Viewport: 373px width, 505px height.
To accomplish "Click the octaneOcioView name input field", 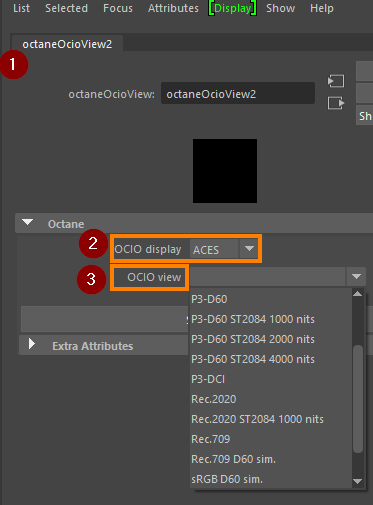I will coord(238,94).
